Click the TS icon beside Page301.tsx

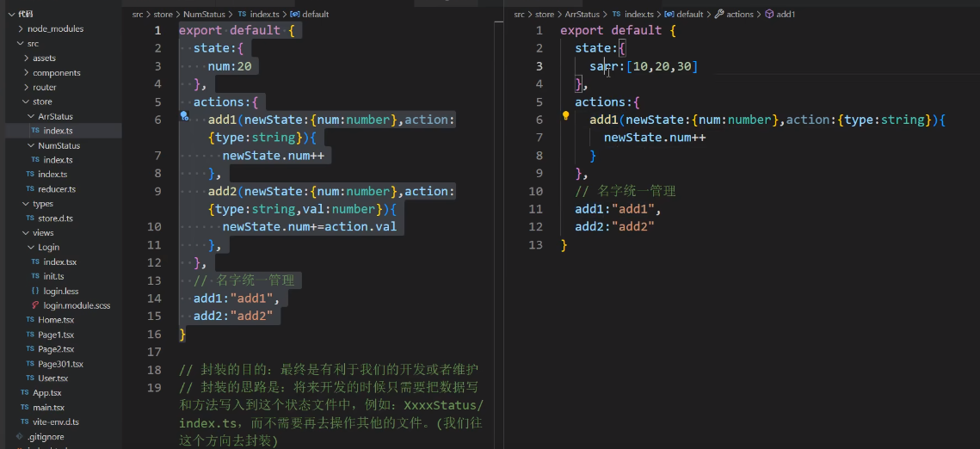click(30, 364)
